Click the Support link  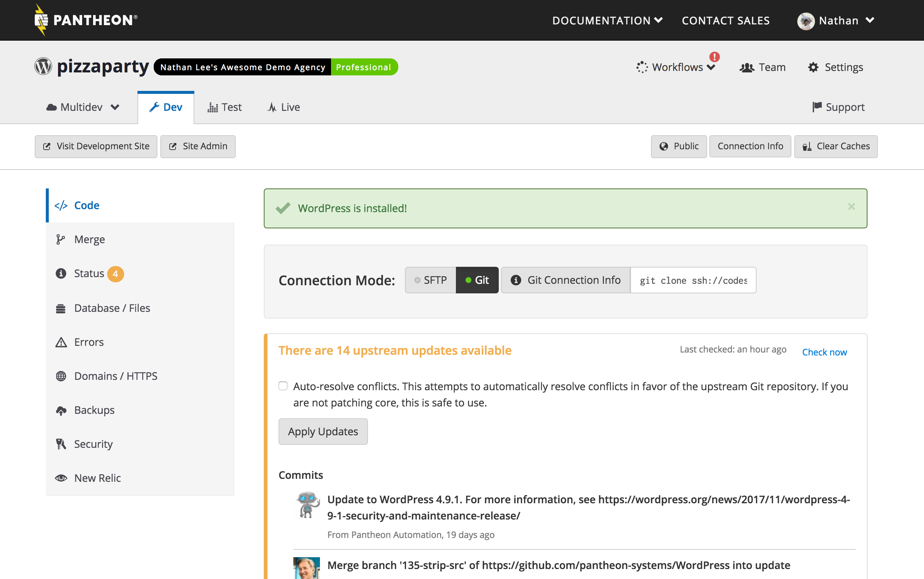[839, 107]
